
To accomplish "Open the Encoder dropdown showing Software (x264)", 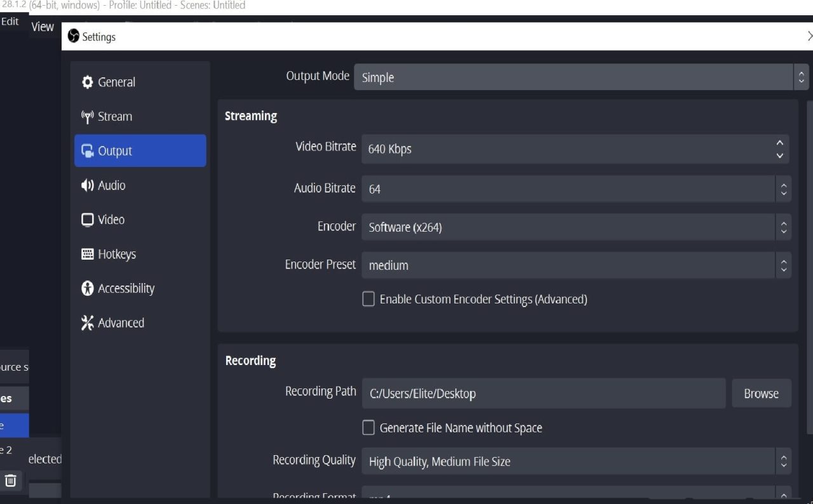I will click(576, 227).
